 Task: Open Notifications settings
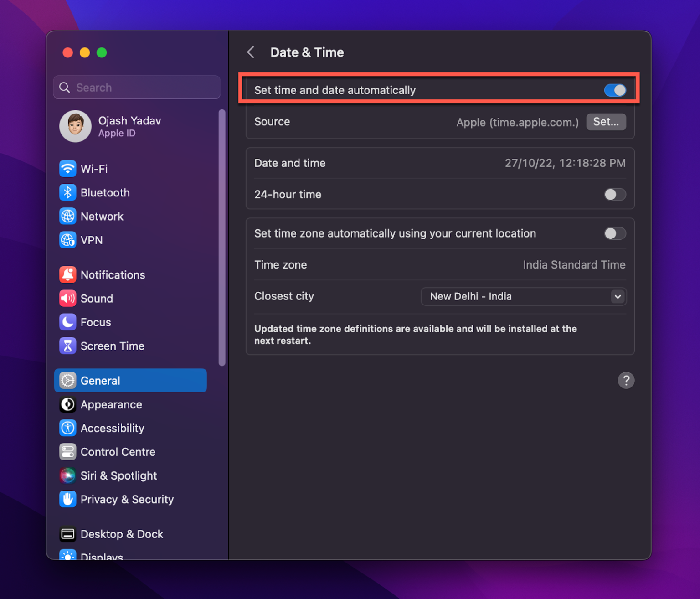(113, 274)
